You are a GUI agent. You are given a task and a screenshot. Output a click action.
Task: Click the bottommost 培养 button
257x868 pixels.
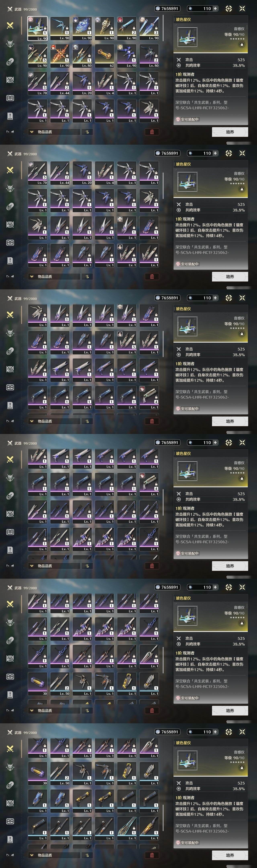coord(230,855)
